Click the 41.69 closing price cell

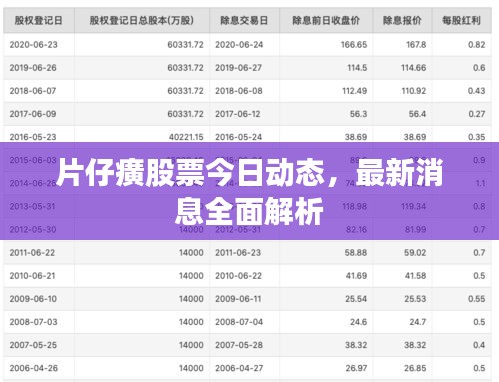(356, 276)
